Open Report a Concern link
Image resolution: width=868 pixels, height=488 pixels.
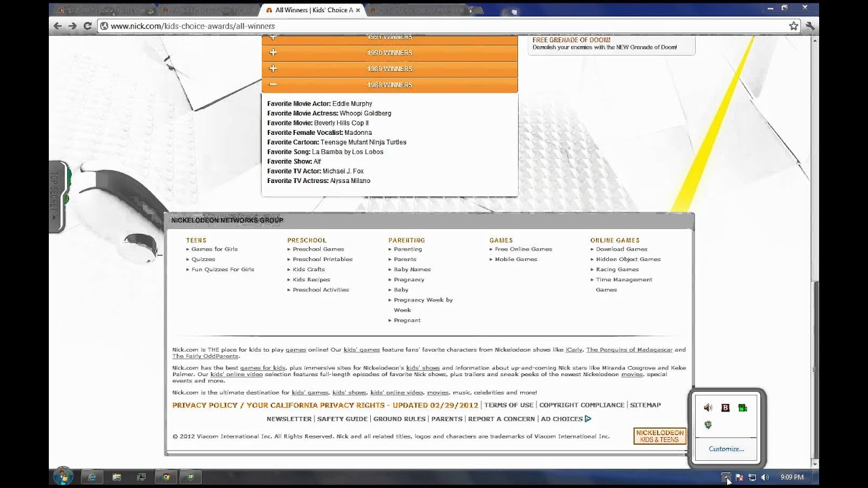coord(502,419)
